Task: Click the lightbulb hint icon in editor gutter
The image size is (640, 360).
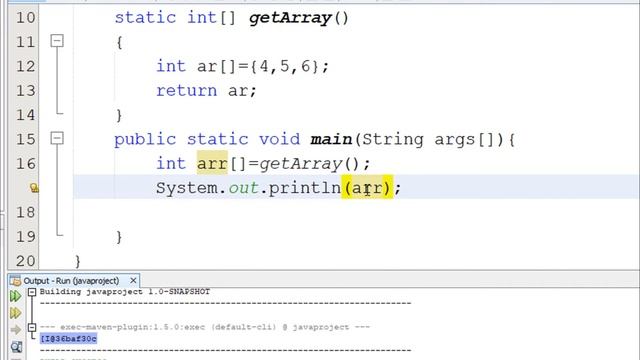Action: coord(34,188)
